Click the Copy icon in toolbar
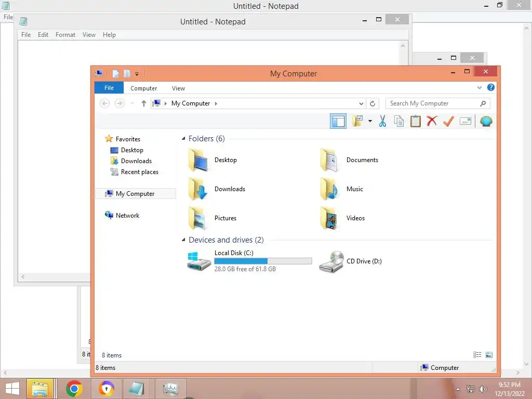 point(399,121)
